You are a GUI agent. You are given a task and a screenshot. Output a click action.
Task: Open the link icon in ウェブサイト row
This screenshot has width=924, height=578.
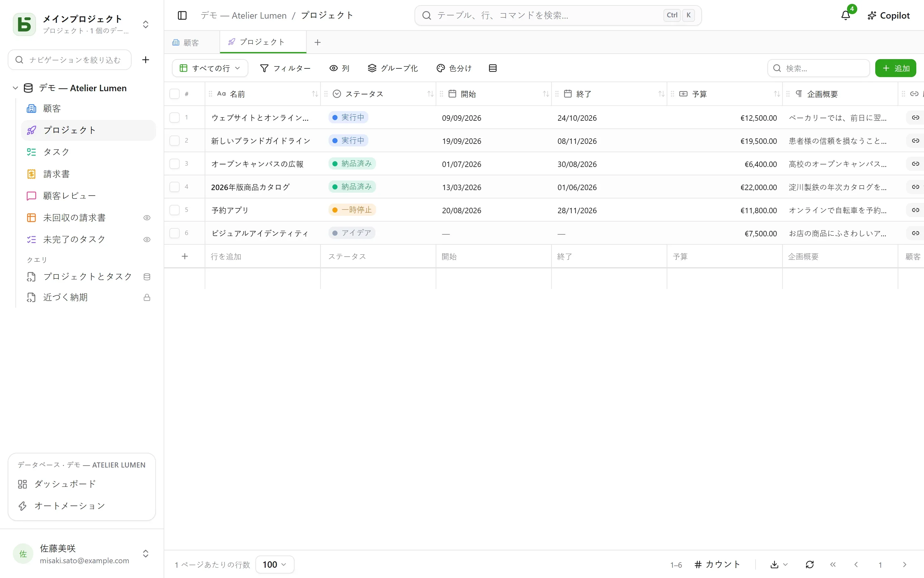coord(916,117)
